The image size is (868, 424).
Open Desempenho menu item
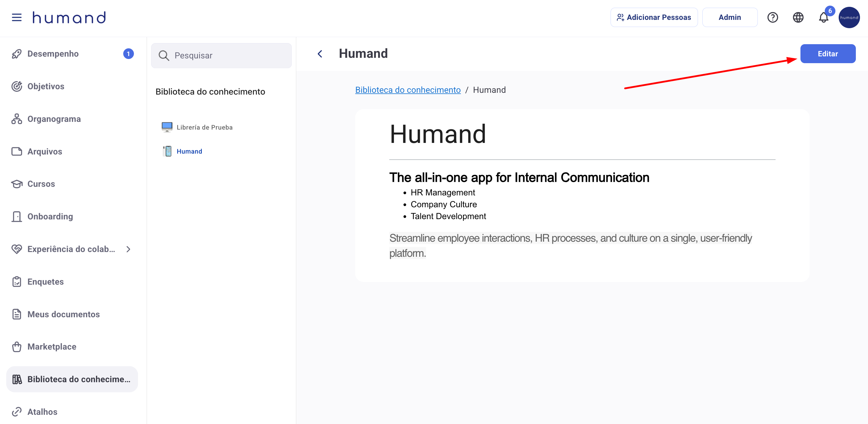[x=72, y=54]
